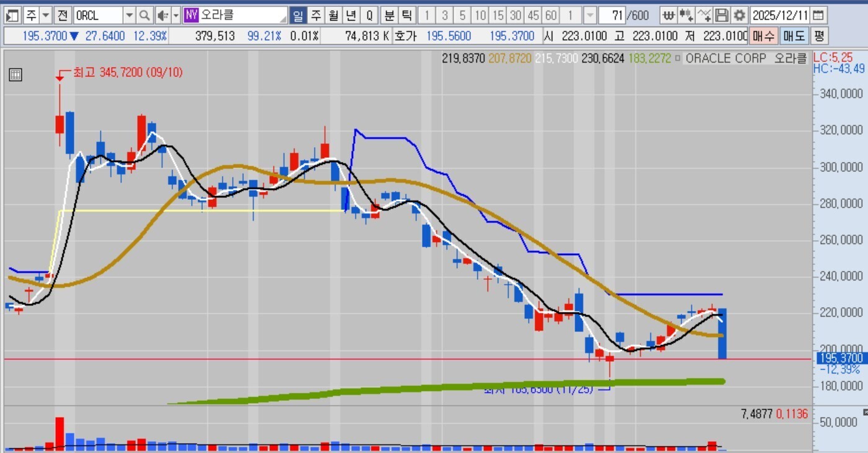Open chart settings gear icon
This screenshot has width=868, height=453.
coord(739,15)
